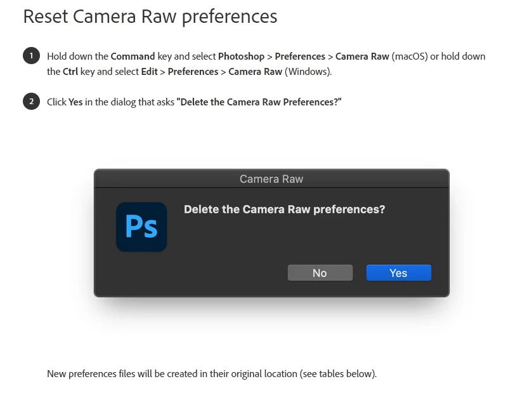Click the Camera Raw dialog title bar

point(271,178)
